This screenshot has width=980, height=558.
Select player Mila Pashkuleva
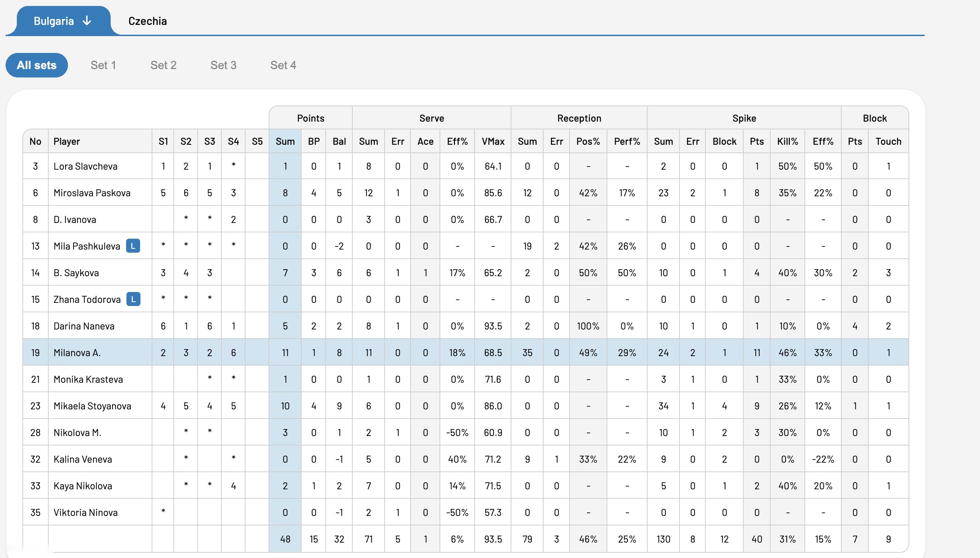click(x=87, y=246)
